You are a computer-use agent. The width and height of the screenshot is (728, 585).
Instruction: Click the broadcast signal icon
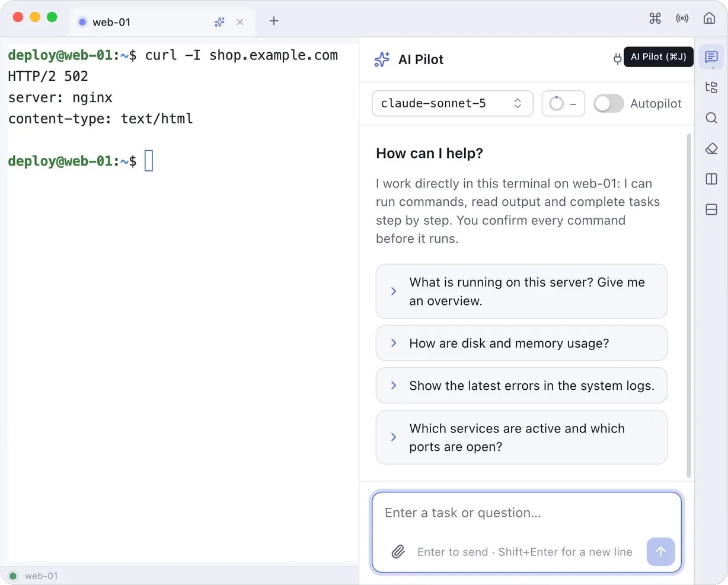(x=682, y=18)
